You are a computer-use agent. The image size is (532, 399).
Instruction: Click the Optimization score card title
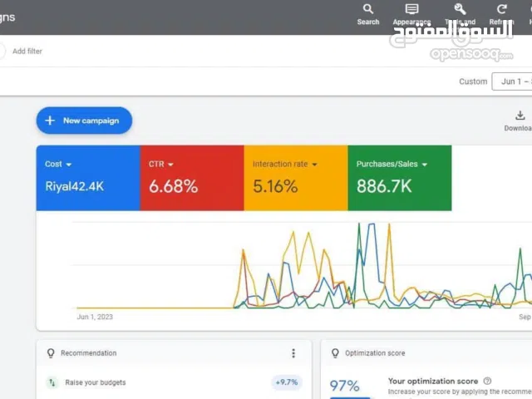375,353
